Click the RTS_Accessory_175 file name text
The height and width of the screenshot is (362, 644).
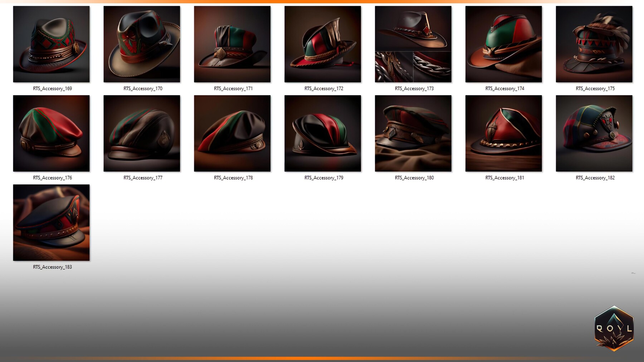[x=595, y=88]
